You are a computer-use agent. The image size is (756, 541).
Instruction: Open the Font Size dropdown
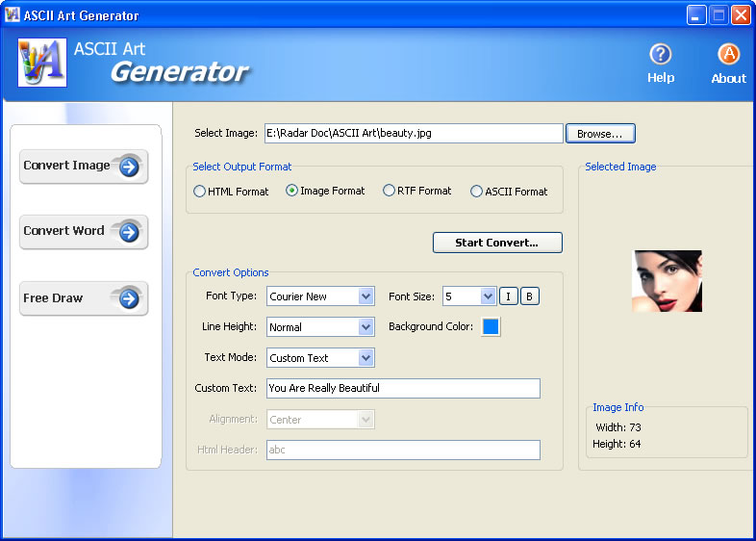pos(488,296)
